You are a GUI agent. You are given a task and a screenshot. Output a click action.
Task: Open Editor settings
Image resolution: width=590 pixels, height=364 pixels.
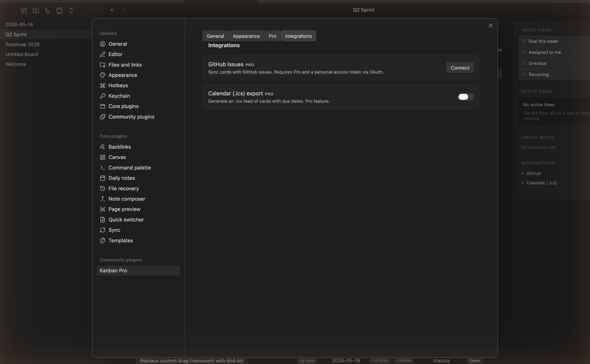[x=138, y=54]
